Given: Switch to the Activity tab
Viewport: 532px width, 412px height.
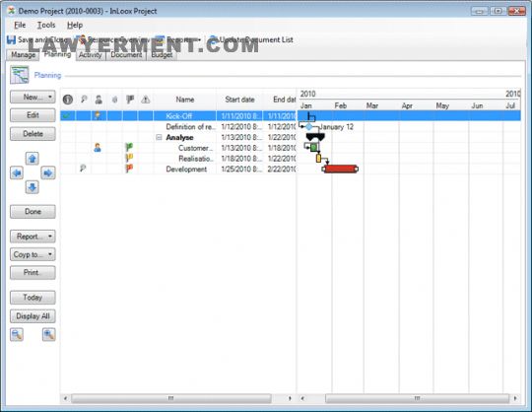Looking at the screenshot, I should [91, 54].
